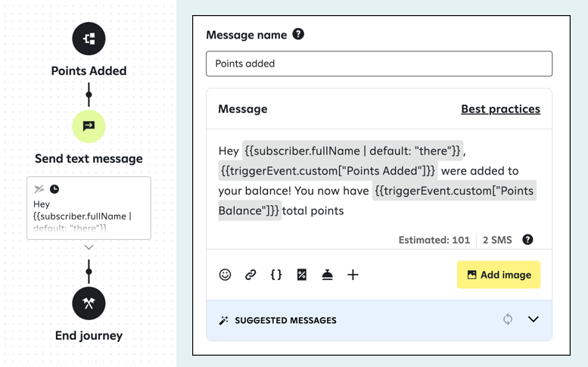
Task: Click the Points Added trigger node icon
Action: [x=89, y=39]
